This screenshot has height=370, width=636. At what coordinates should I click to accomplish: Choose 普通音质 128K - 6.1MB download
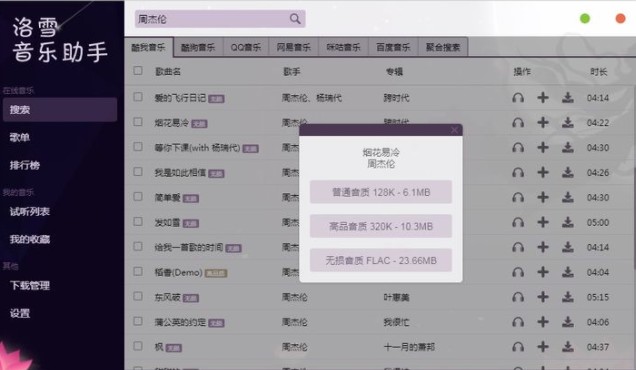click(381, 192)
